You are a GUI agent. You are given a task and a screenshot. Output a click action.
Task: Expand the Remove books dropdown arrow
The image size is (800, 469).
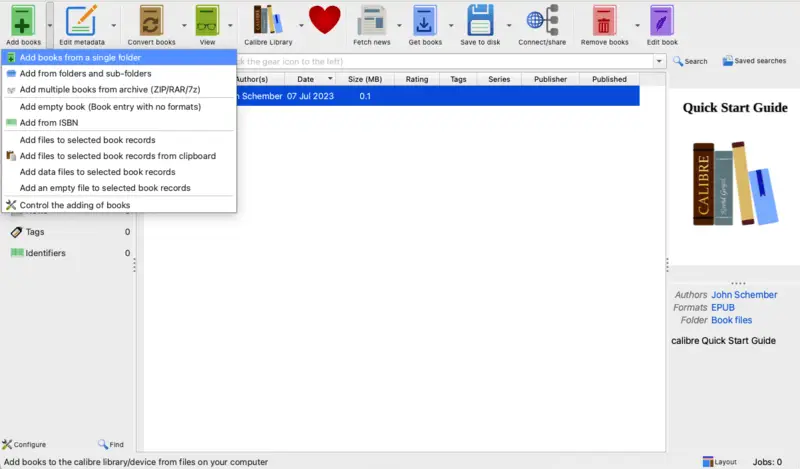637,25
